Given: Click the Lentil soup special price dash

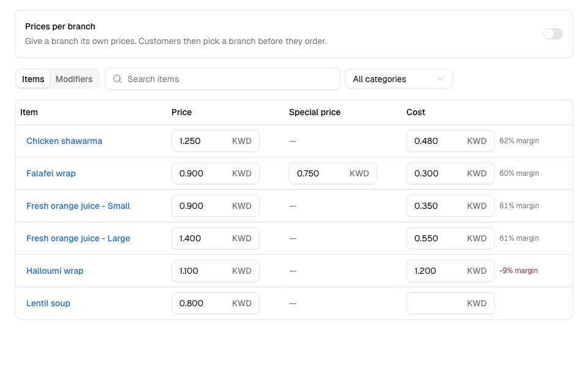Looking at the screenshot, I should (x=293, y=303).
